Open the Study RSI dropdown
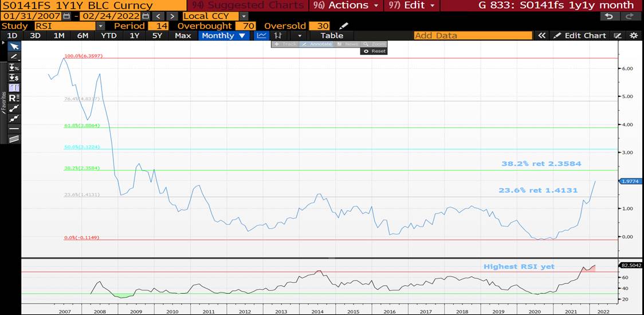This screenshot has width=644, height=315. pos(101,26)
